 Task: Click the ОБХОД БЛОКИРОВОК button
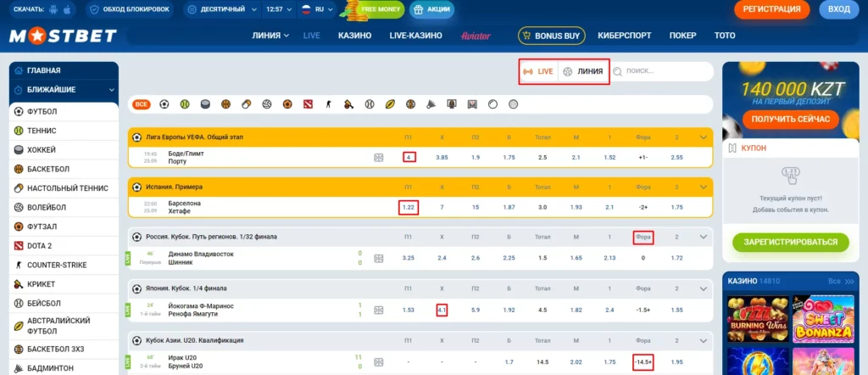(x=129, y=9)
